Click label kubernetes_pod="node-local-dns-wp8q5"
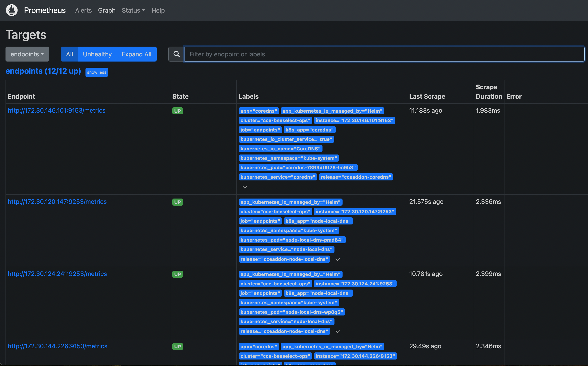The height and width of the screenshot is (366, 588). (x=292, y=312)
